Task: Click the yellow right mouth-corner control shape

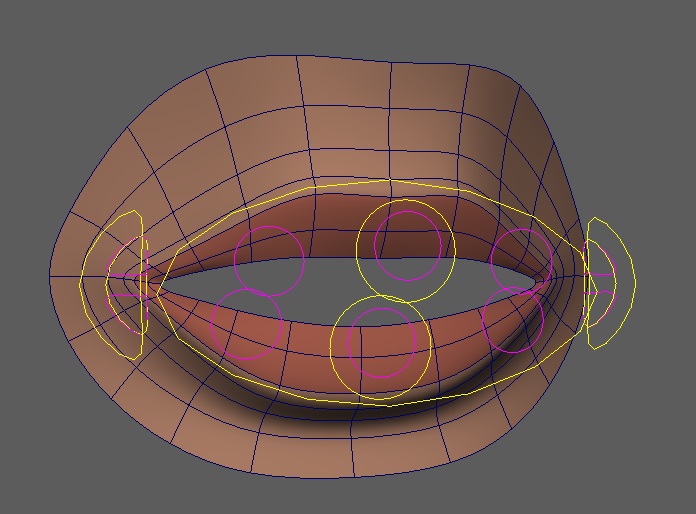Action: click(x=633, y=283)
